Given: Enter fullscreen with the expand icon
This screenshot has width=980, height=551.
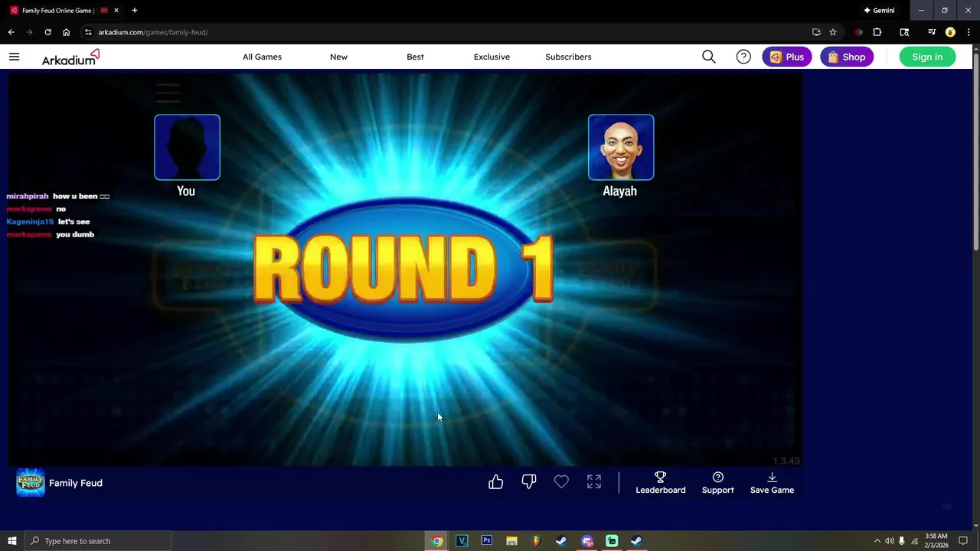Looking at the screenshot, I should [594, 481].
